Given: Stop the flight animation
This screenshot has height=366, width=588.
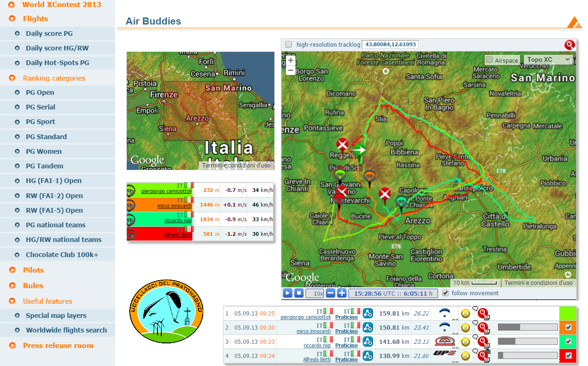Looking at the screenshot, I should 298,293.
